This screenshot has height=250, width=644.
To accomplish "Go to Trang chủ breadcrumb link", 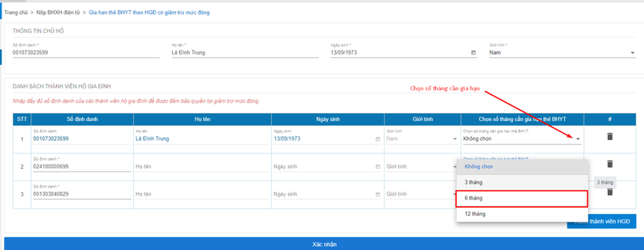I will click(x=16, y=12).
